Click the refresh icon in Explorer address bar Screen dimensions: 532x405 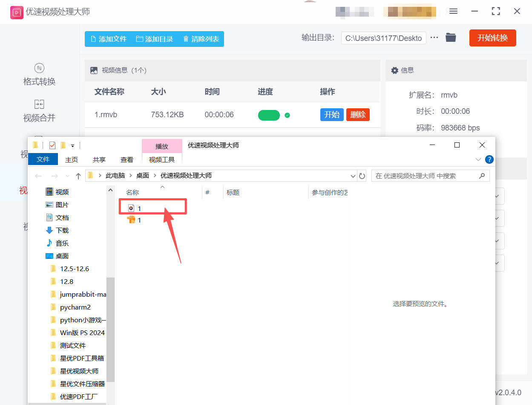[362, 176]
